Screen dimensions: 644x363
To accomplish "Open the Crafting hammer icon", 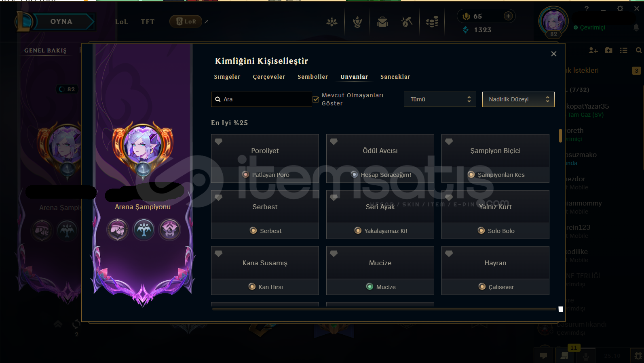I will (407, 22).
